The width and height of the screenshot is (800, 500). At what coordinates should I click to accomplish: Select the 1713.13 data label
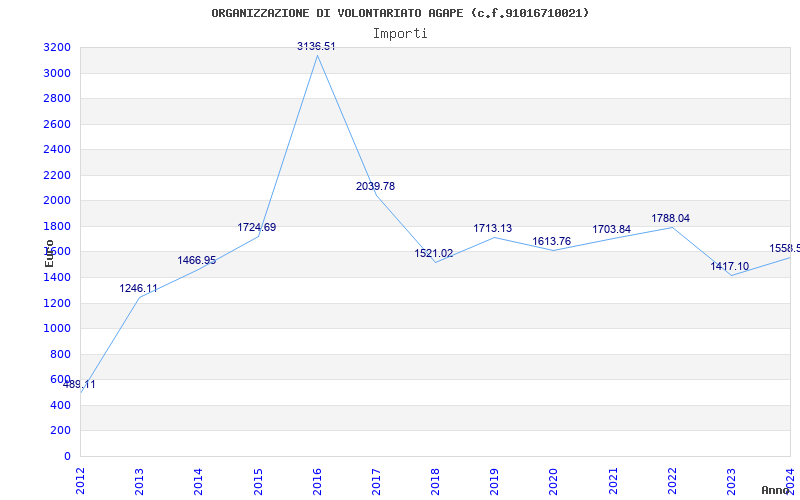tap(493, 228)
